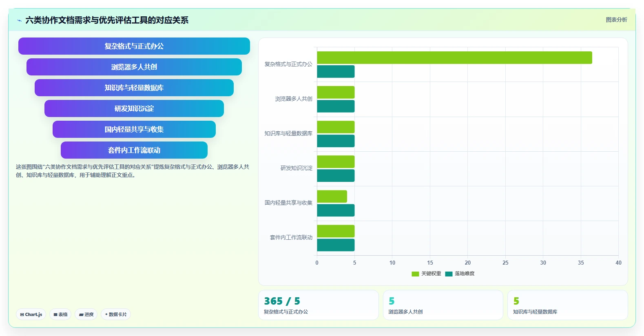The image size is (644, 336).
Task: Click the green bar for 国内轻量共享与收集
Action: [332, 196]
